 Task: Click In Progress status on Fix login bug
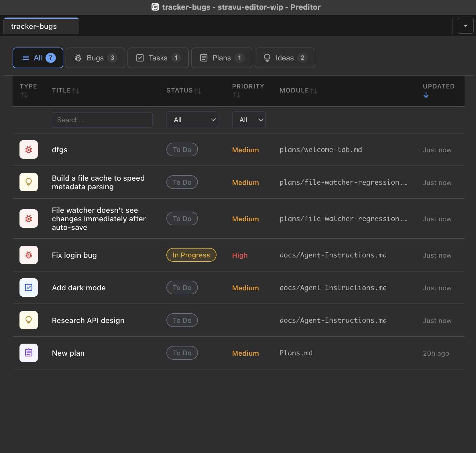pos(191,255)
